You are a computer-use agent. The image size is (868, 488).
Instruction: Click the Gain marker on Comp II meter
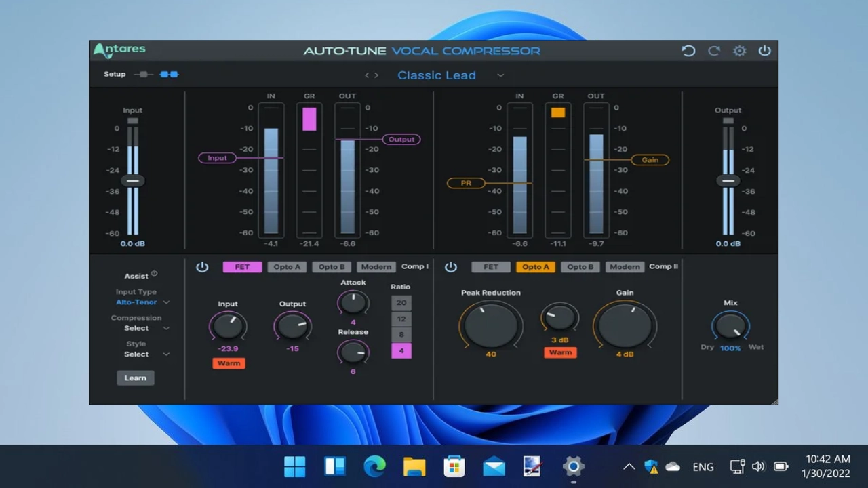point(650,160)
